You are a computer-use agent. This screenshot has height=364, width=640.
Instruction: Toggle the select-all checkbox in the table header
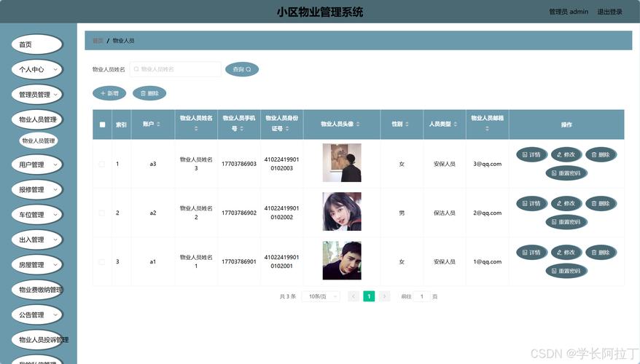[x=103, y=124]
